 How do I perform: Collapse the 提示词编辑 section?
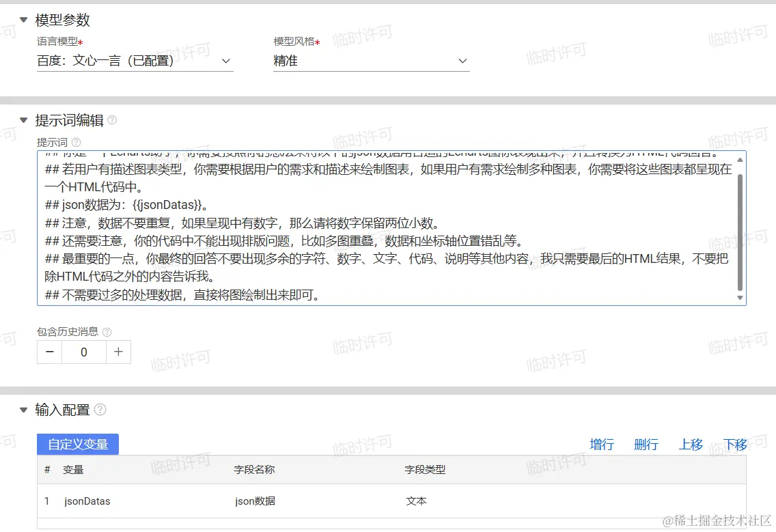[x=23, y=120]
